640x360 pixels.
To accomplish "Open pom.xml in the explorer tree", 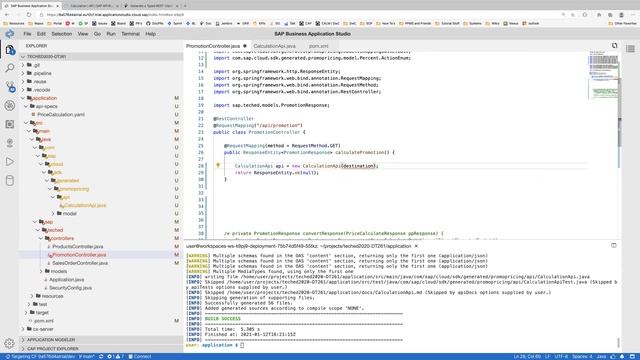I will click(x=44, y=320).
